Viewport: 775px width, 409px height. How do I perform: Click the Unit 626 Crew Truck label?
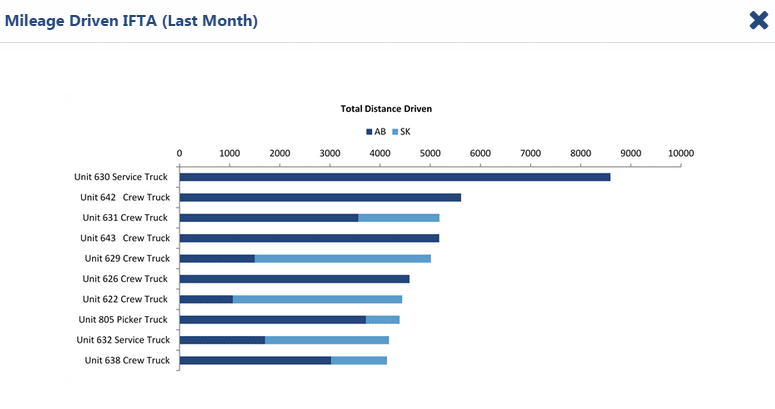pos(125,278)
